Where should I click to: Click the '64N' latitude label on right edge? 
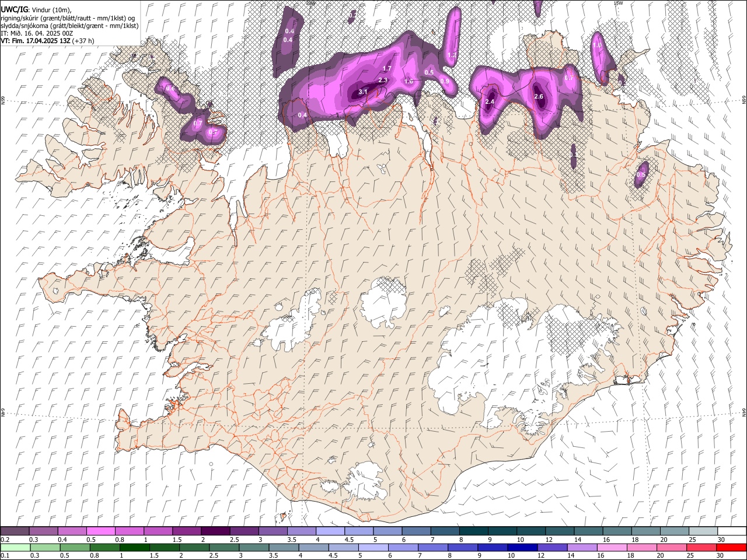click(x=744, y=412)
